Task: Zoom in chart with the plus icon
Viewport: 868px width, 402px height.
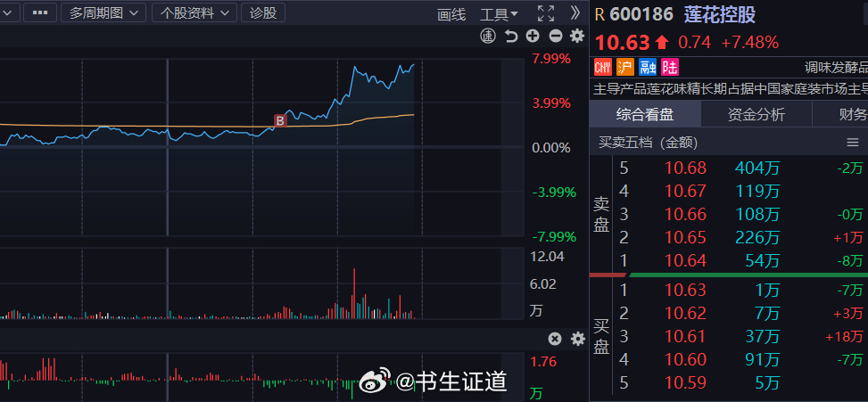Action: pos(533,37)
